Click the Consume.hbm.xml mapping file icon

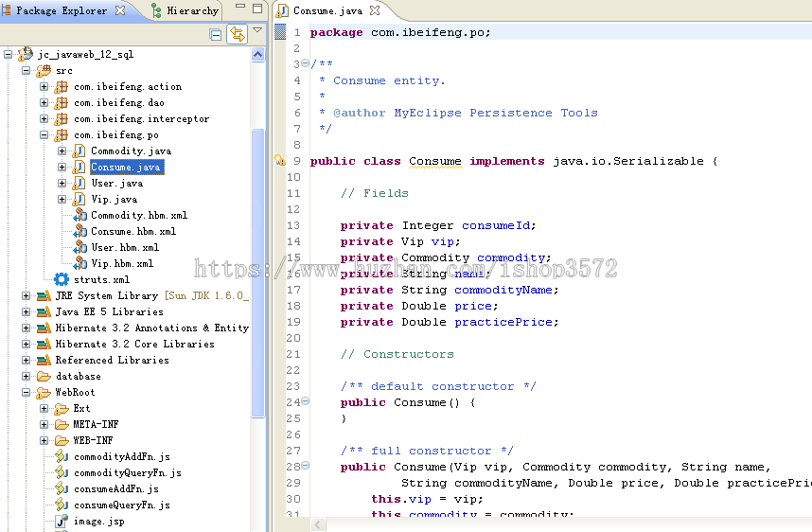79,231
